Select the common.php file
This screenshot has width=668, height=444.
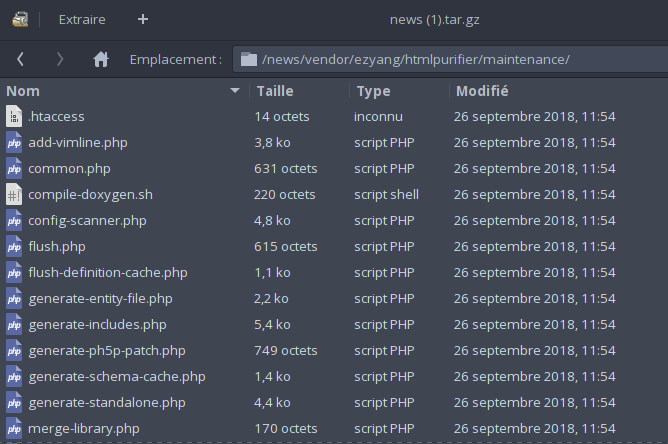[334, 168]
